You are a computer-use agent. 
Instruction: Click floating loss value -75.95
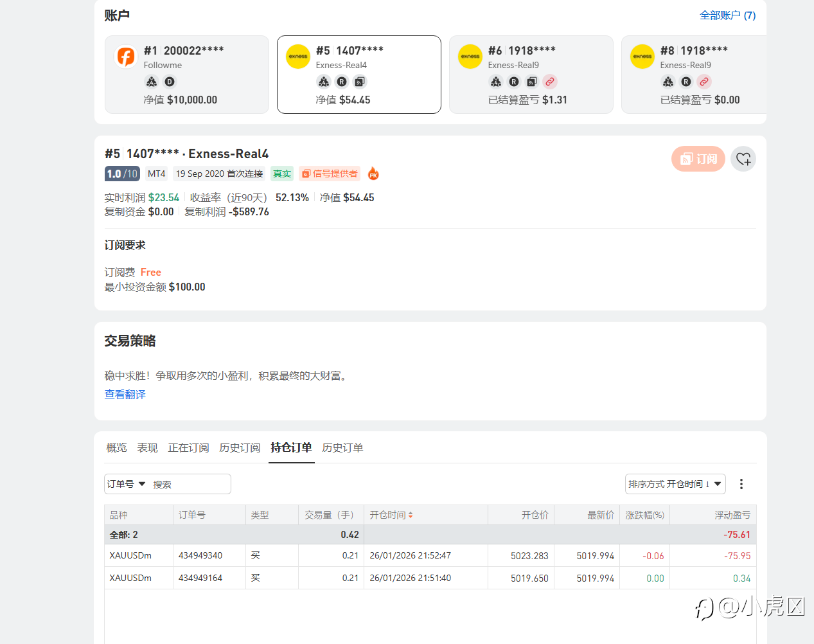tap(737, 556)
